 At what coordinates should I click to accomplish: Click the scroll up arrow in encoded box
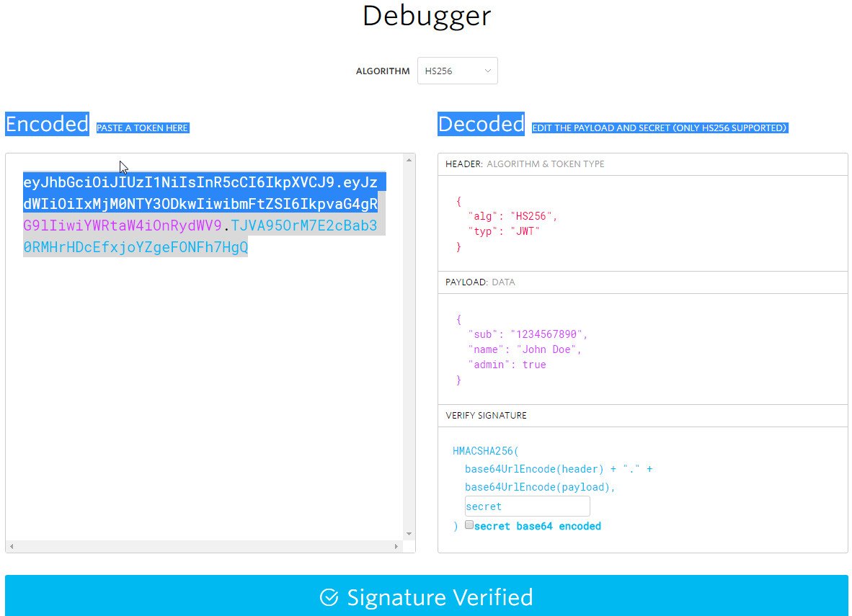click(x=409, y=160)
